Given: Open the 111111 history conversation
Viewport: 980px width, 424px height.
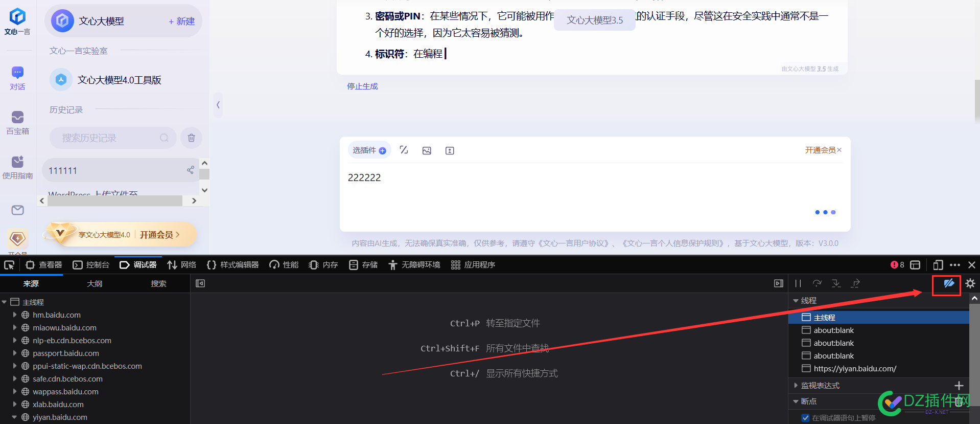Looking at the screenshot, I should point(120,170).
